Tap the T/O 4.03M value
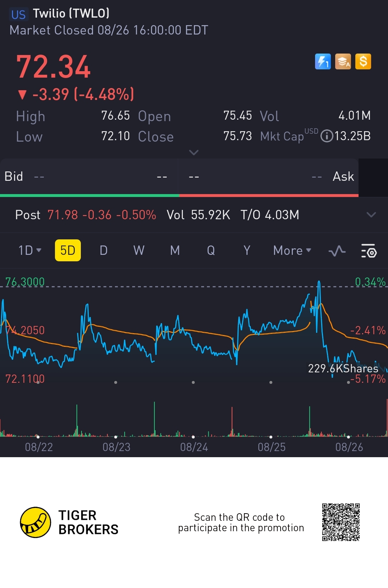 [x=270, y=215]
